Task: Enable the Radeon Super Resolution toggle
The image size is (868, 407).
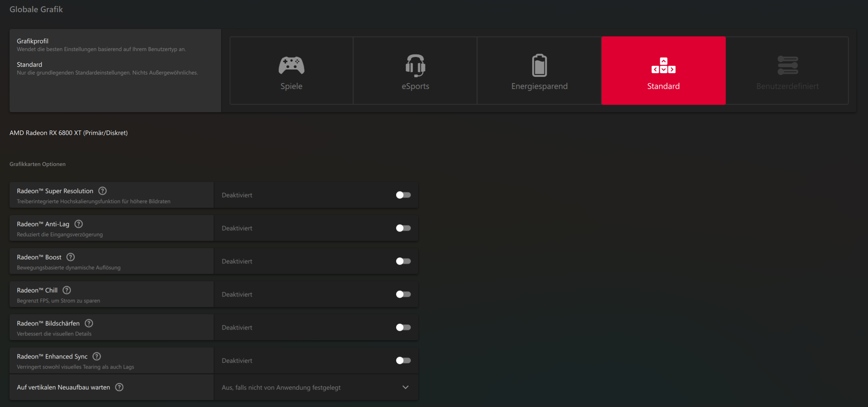Action: [x=403, y=195]
